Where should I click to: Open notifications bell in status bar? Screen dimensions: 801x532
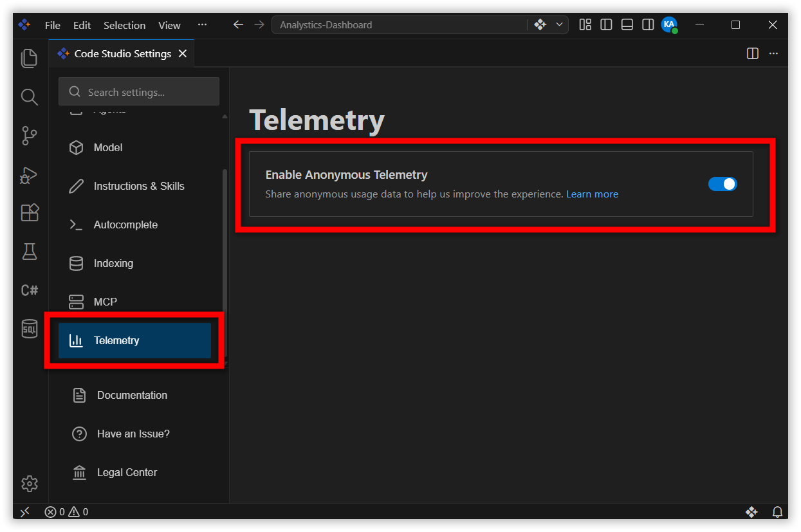777,512
